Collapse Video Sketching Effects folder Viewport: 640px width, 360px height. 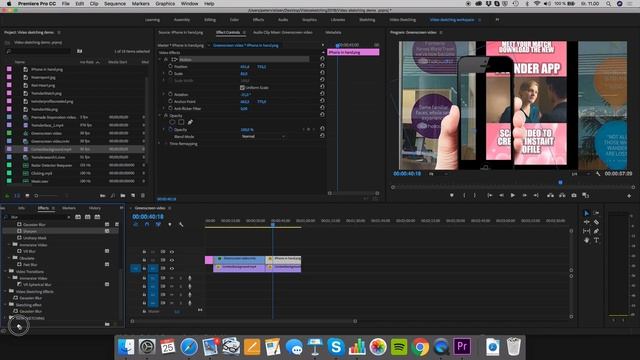click(x=5, y=291)
